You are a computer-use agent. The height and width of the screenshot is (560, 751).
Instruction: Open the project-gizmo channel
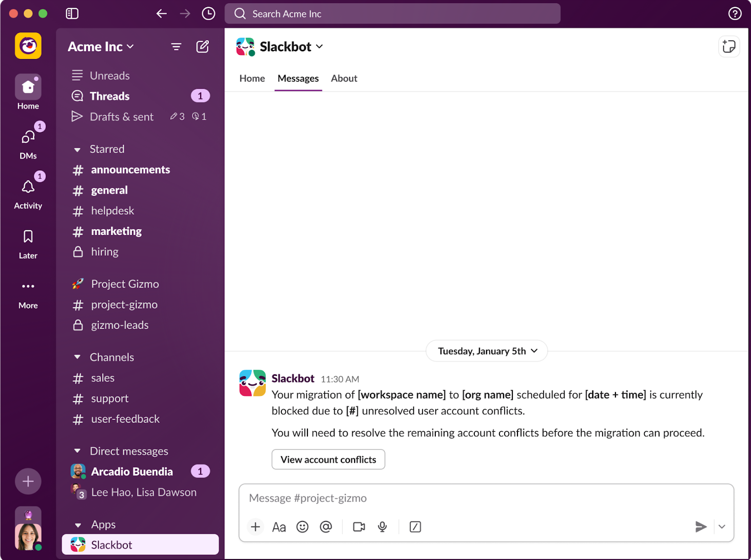[x=140, y=304]
